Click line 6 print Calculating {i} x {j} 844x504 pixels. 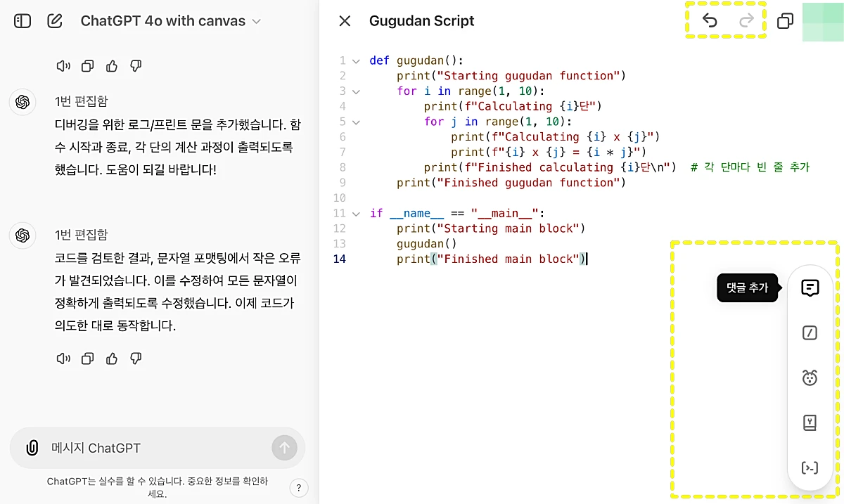(x=556, y=137)
